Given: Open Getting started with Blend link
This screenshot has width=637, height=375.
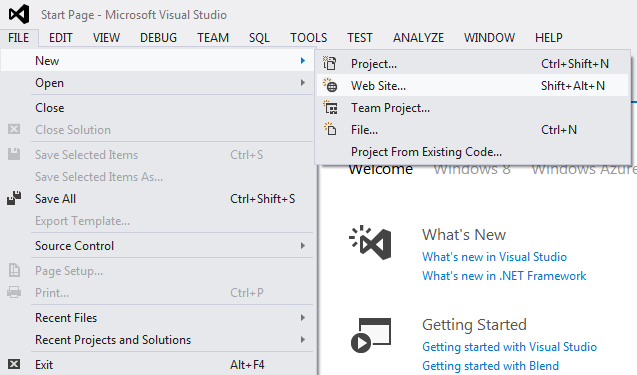Looking at the screenshot, I should coord(490,366).
